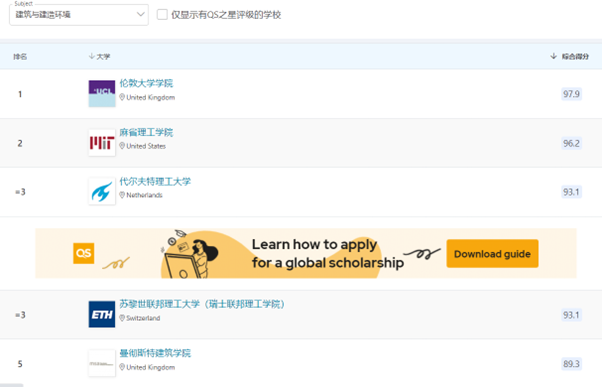602x387 pixels.
Task: Click the 97.9 score for 伦敦大学学院
Action: (571, 94)
